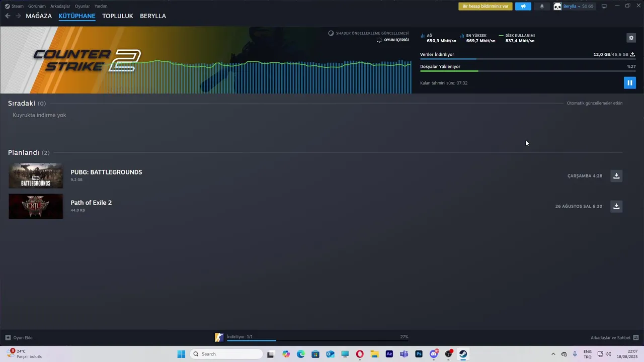The image size is (644, 362).
Task: Open the Oyunlar menu
Action: (x=83, y=6)
